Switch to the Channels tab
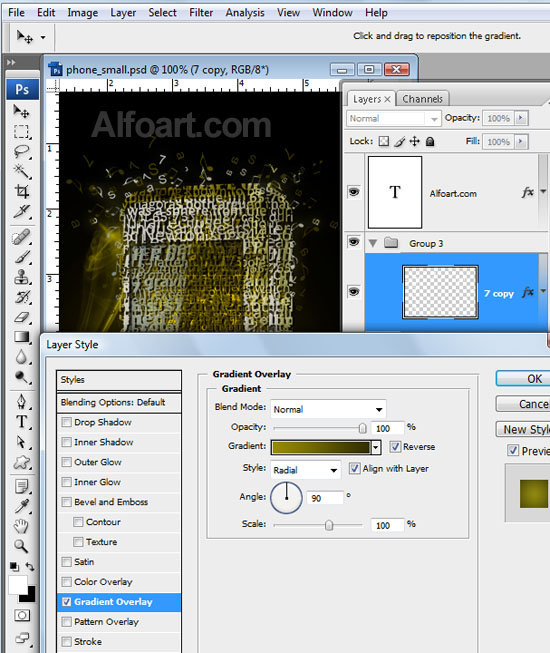 pos(422,99)
